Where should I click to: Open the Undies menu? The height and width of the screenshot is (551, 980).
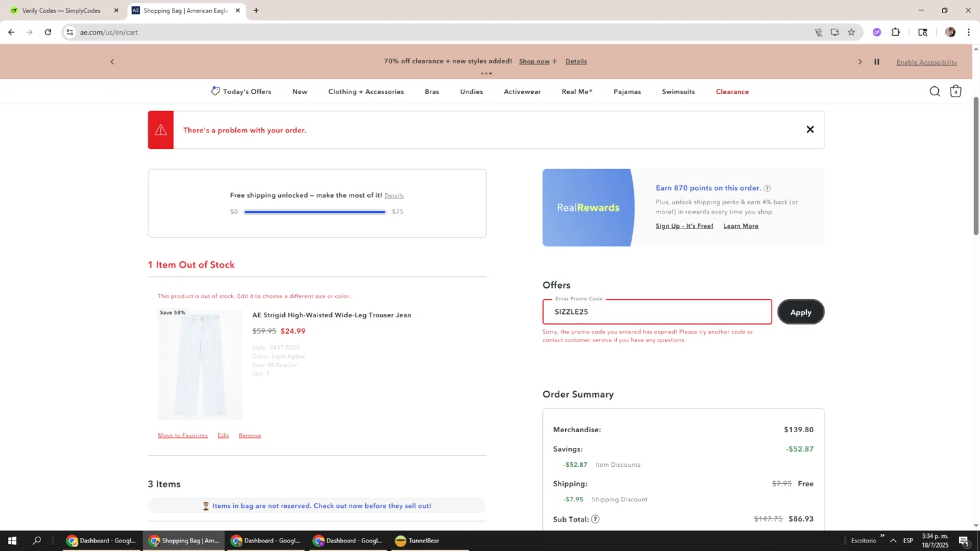point(472,91)
